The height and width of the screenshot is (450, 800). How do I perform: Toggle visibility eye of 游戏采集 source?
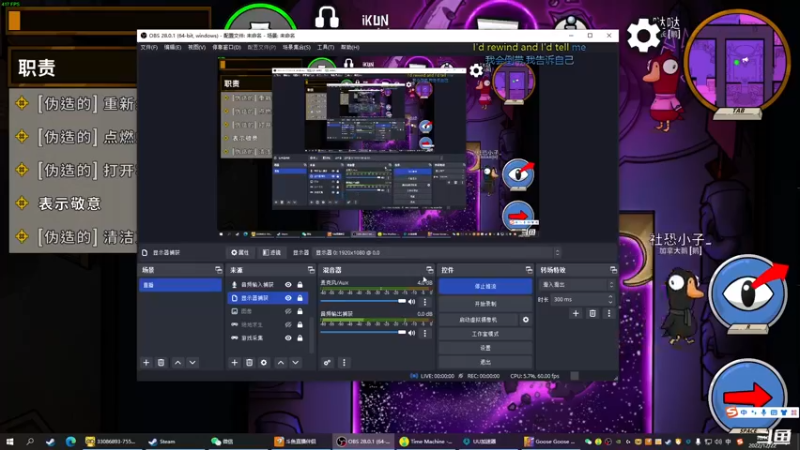[x=288, y=338]
